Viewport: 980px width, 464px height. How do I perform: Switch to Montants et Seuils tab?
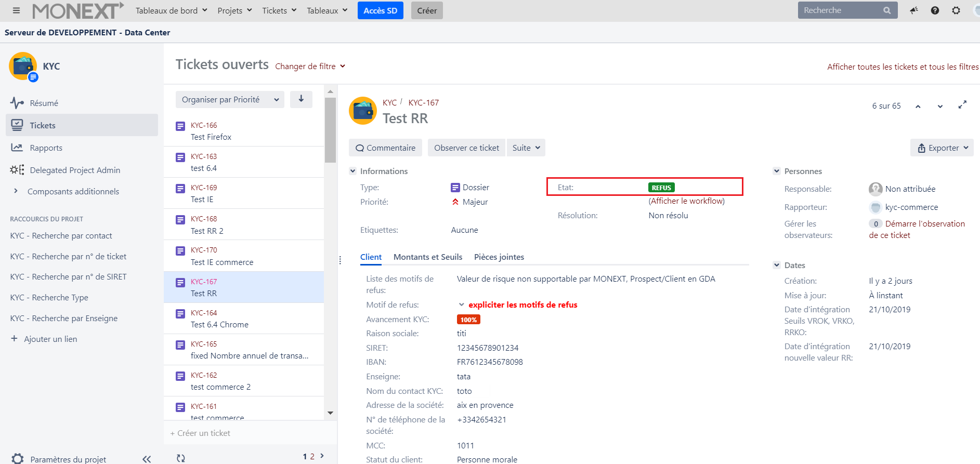coord(427,257)
